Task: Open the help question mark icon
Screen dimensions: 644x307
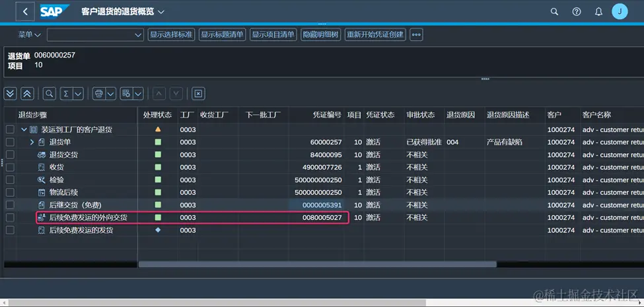Action: (577, 11)
